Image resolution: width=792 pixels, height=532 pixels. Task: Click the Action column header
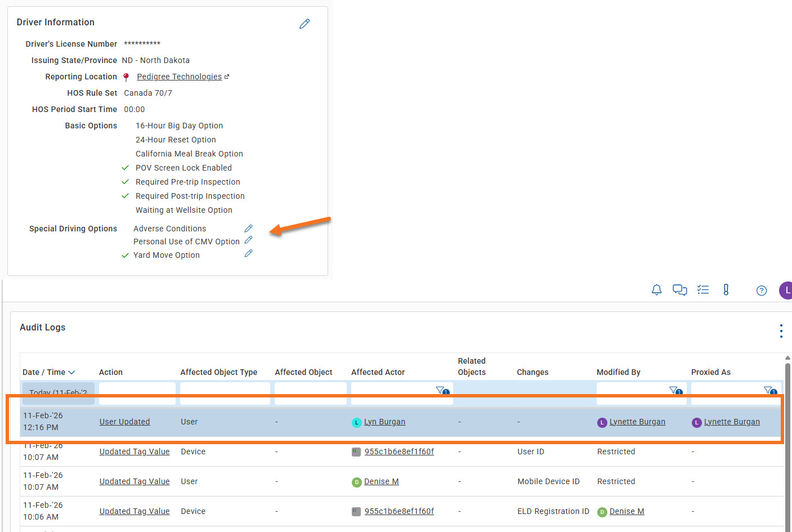111,372
